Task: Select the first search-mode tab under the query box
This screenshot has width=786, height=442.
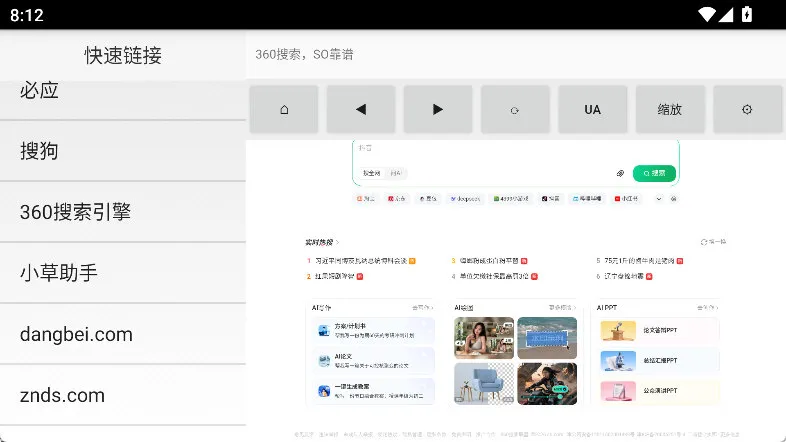Action: [x=371, y=173]
